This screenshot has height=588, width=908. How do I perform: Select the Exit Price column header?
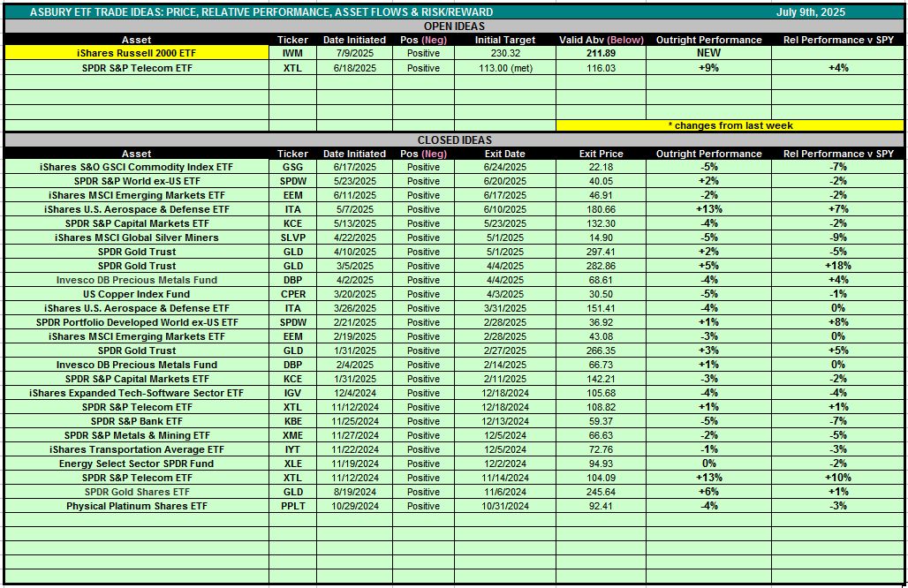[601, 154]
